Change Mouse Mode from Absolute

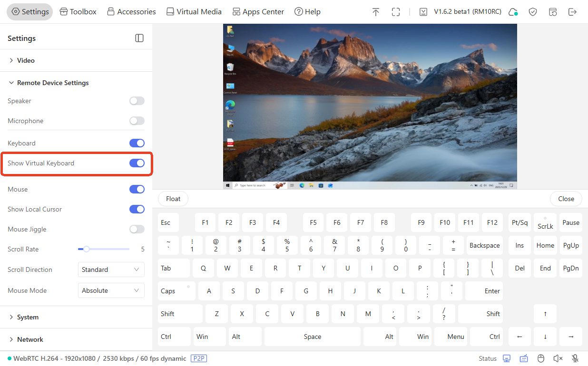tap(111, 290)
